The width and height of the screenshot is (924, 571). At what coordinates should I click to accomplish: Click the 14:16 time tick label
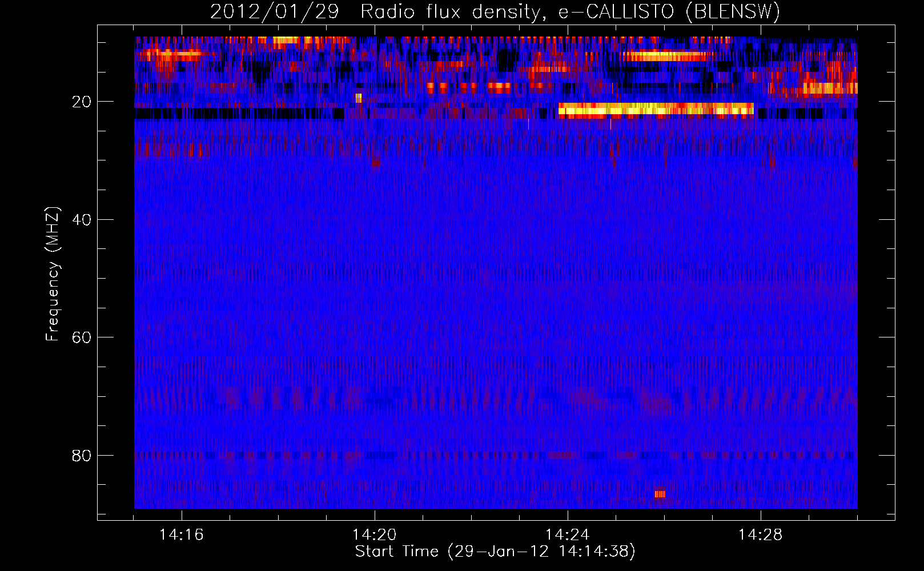coord(181,535)
